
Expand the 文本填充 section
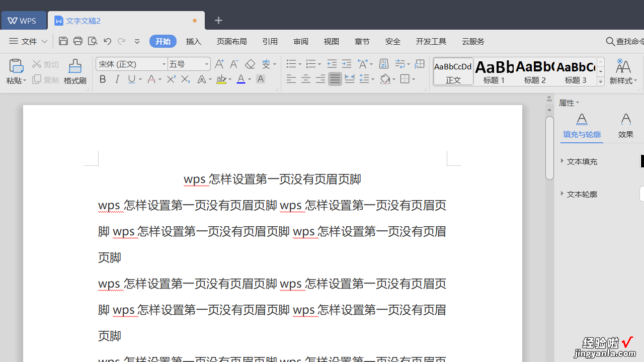(x=562, y=161)
